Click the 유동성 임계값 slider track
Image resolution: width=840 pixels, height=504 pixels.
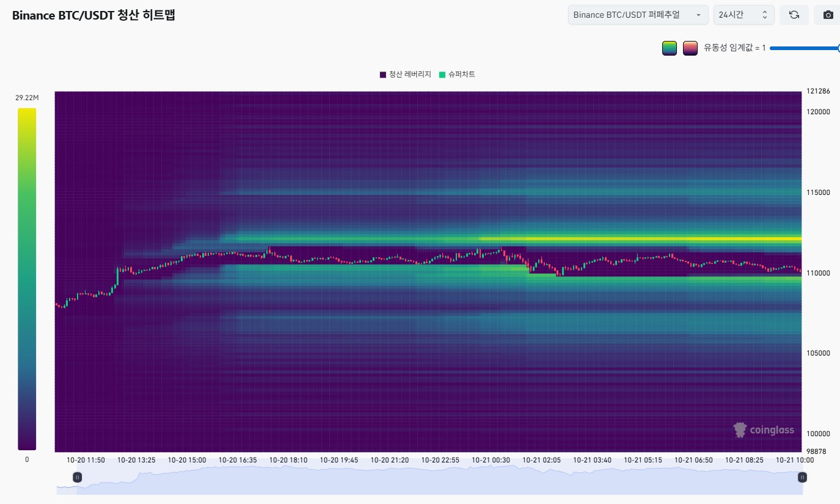point(805,48)
